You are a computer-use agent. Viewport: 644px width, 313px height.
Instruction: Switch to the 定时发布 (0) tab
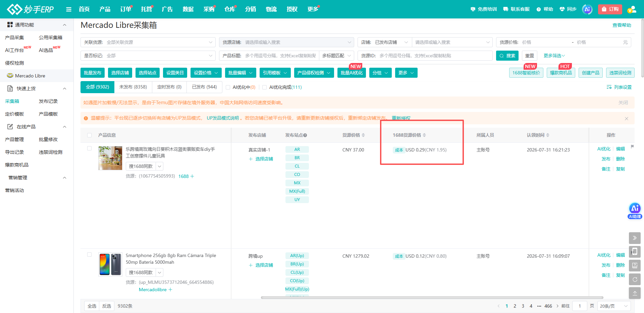coord(169,87)
